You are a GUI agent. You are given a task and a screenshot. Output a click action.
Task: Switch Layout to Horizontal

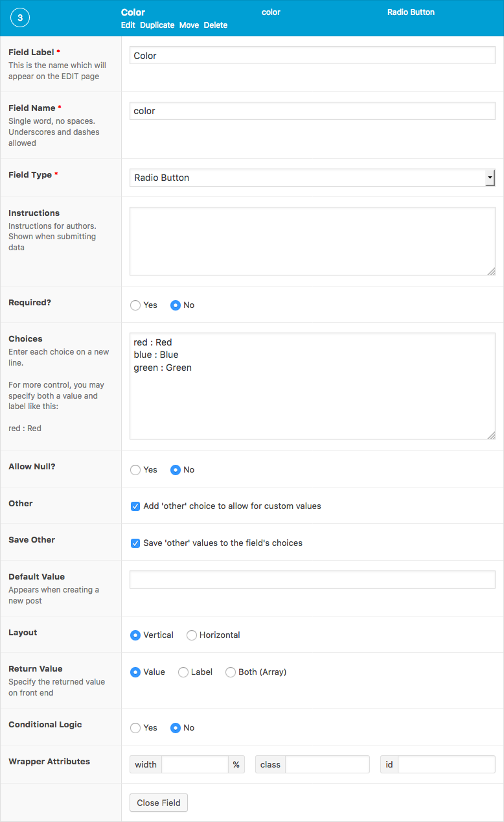click(191, 635)
